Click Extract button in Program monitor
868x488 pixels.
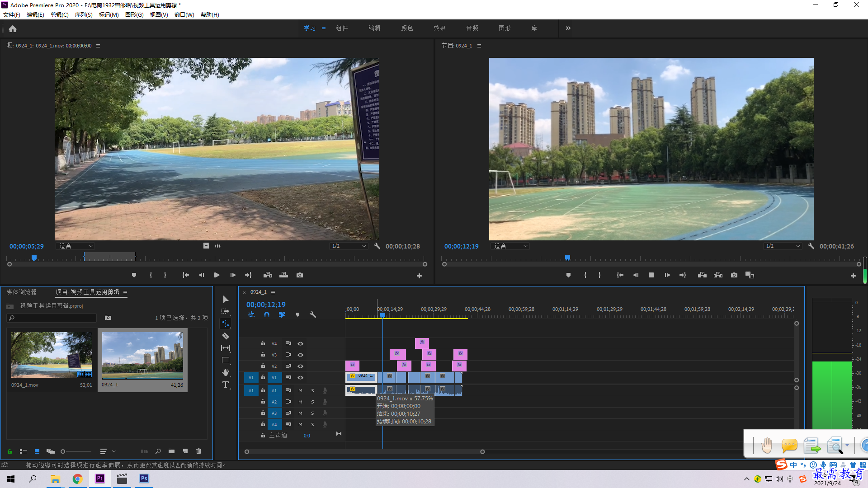pos(718,275)
